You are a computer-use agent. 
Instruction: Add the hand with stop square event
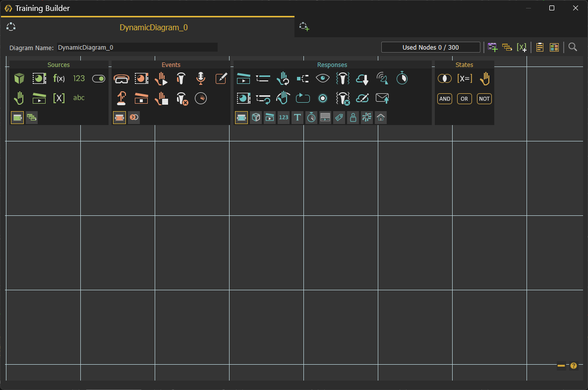click(161, 98)
